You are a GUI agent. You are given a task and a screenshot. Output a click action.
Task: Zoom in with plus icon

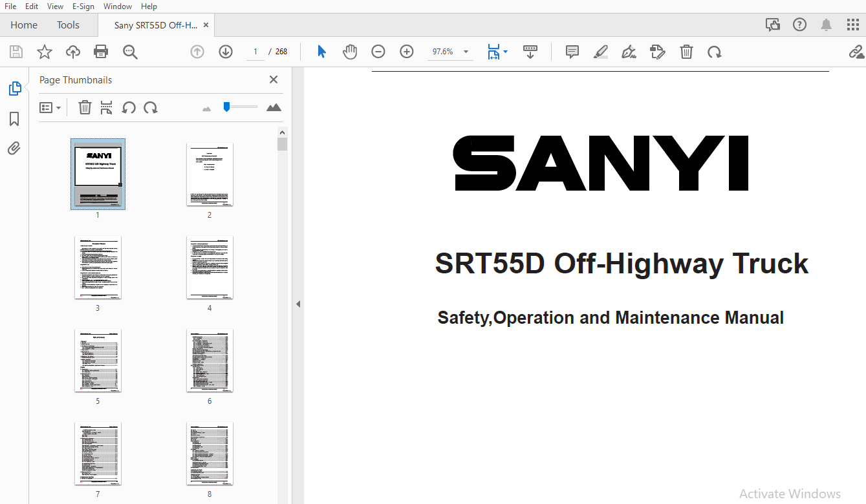pyautogui.click(x=407, y=52)
